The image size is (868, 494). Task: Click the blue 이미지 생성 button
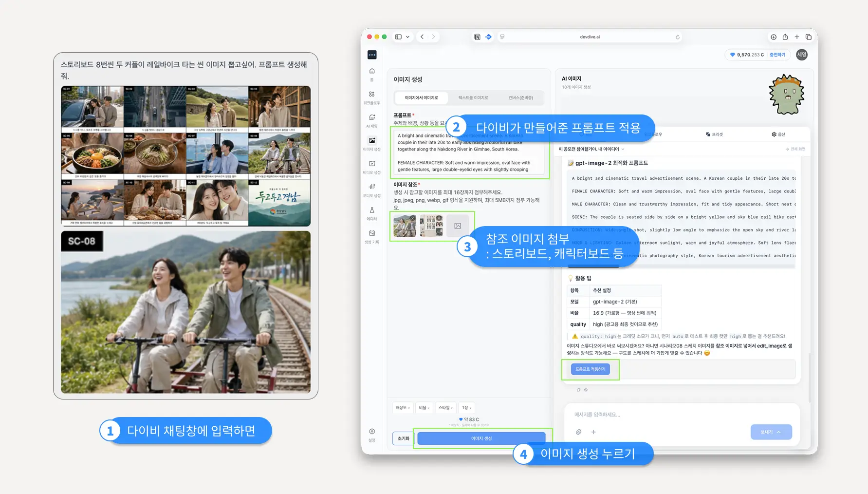[481, 438]
